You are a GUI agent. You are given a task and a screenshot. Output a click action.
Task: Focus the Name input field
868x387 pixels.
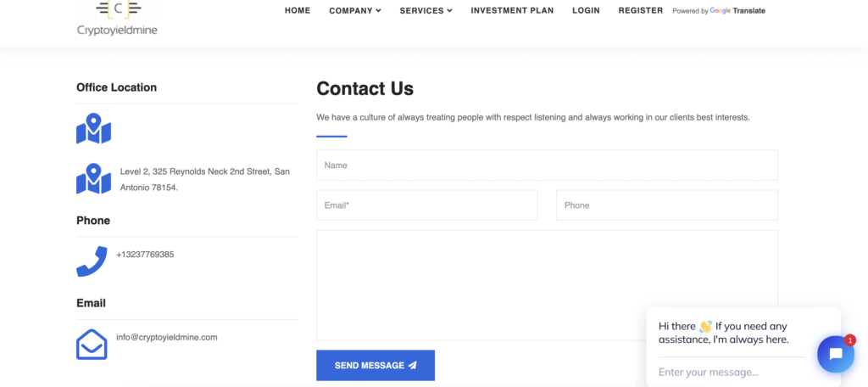547,165
